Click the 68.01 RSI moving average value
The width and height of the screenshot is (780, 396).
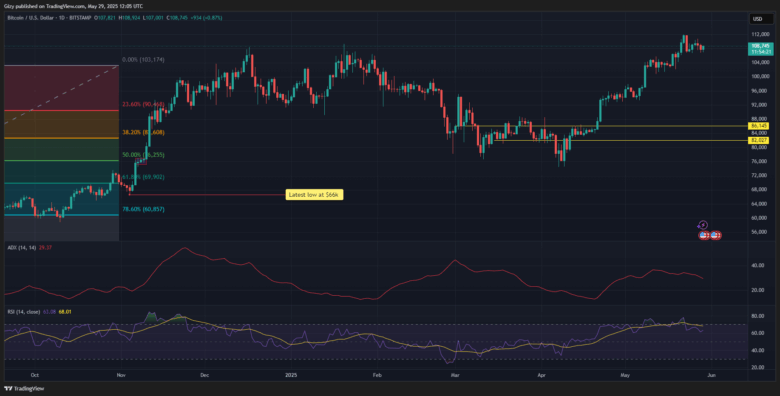pos(65,312)
